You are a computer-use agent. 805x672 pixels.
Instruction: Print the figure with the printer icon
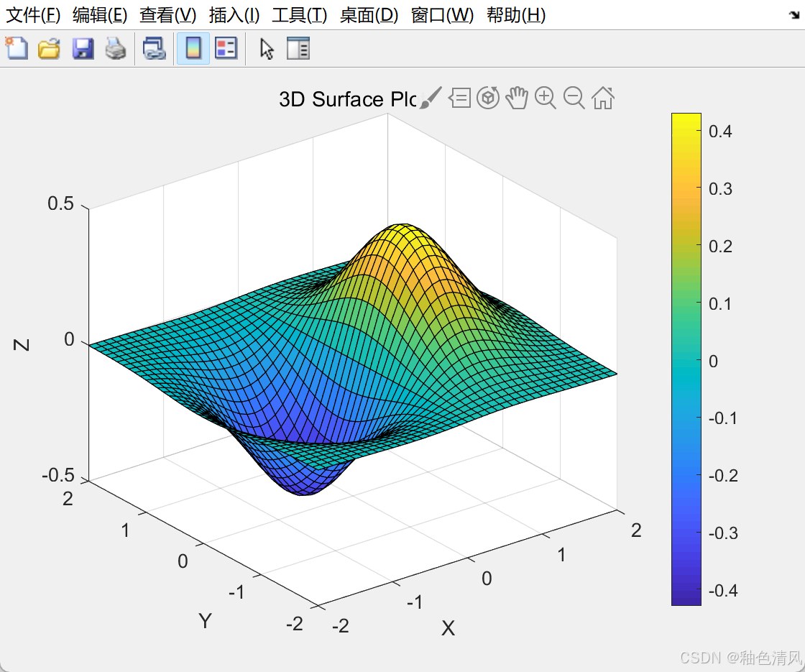coord(116,49)
